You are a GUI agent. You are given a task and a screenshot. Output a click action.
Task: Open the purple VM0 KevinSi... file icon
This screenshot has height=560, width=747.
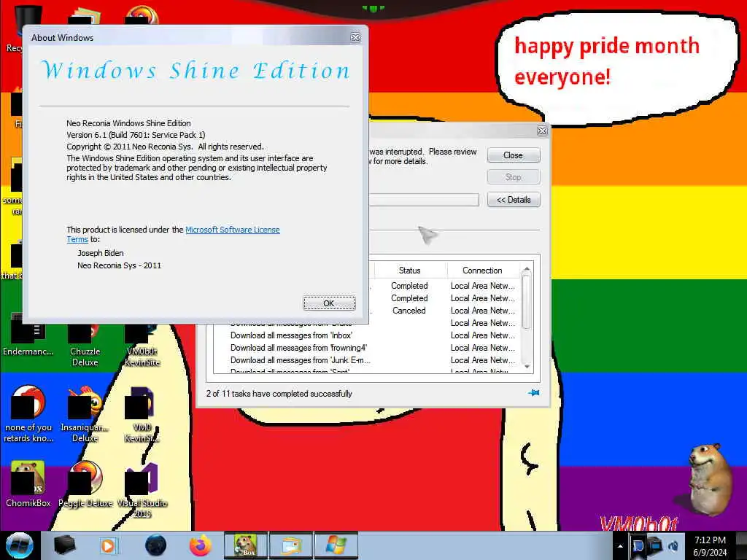pos(142,414)
